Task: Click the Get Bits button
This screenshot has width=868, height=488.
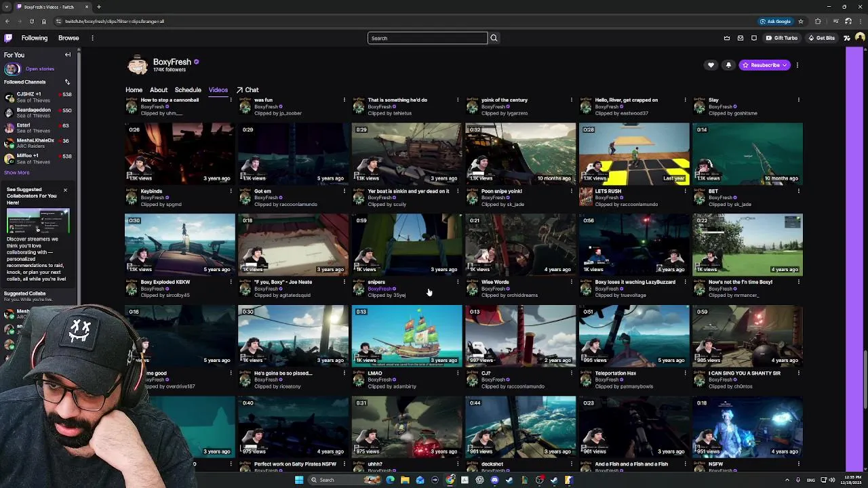Action: (821, 38)
